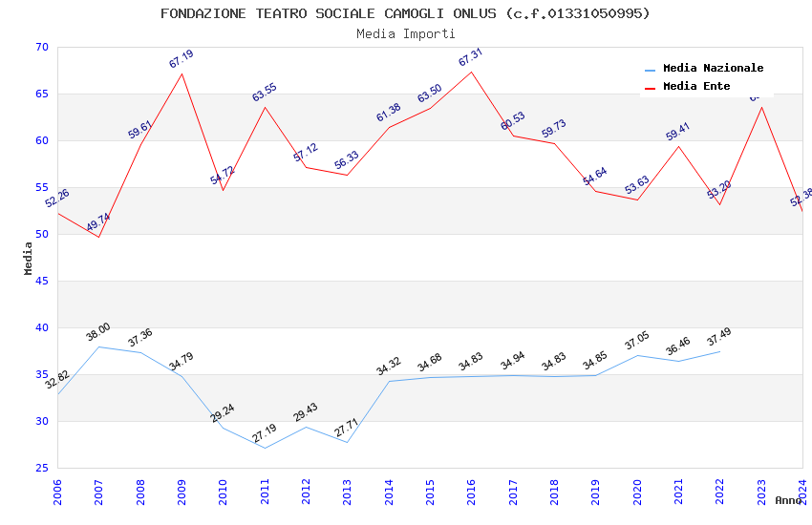The height and width of the screenshot is (525, 812).
Task: Click the Media y-axis title
Action: 28,258
